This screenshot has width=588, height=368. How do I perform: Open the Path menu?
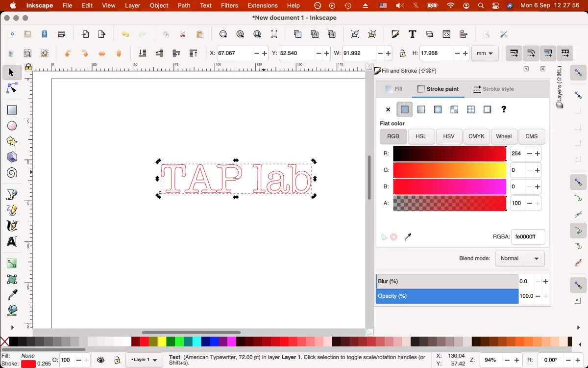(184, 6)
